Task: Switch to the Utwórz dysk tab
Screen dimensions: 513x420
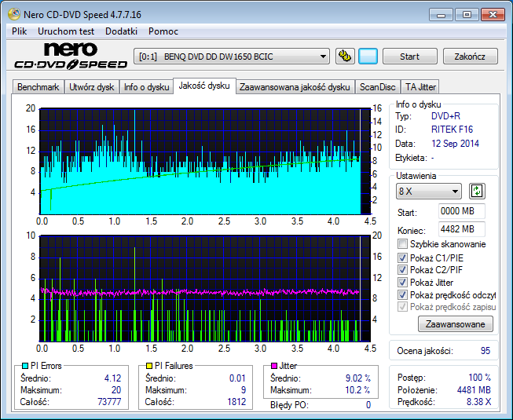Action: tap(92, 87)
